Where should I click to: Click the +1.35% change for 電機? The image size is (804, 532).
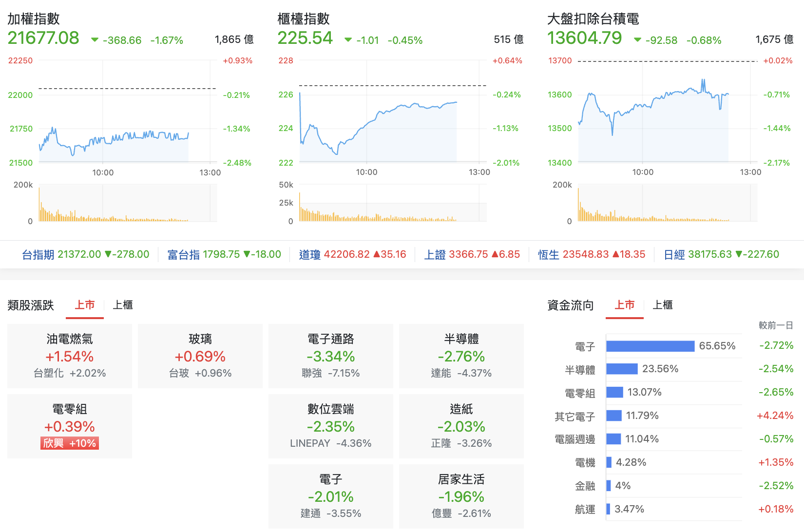coord(776,462)
